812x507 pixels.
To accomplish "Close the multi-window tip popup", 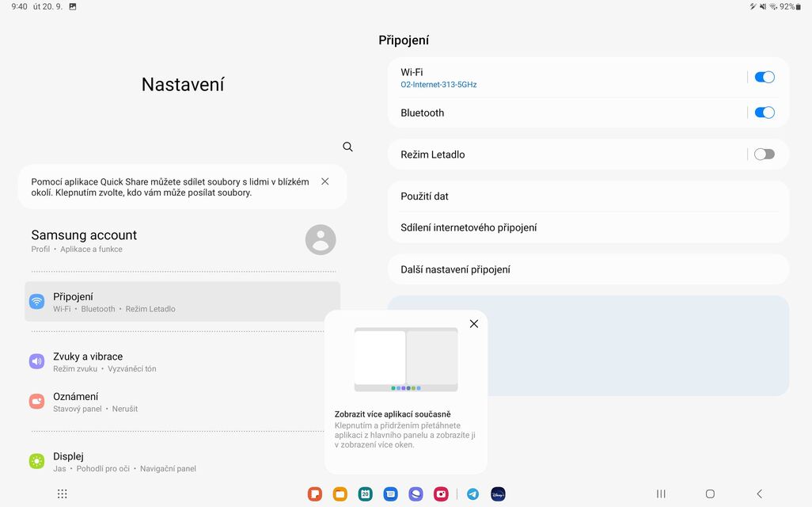I will pyautogui.click(x=474, y=324).
